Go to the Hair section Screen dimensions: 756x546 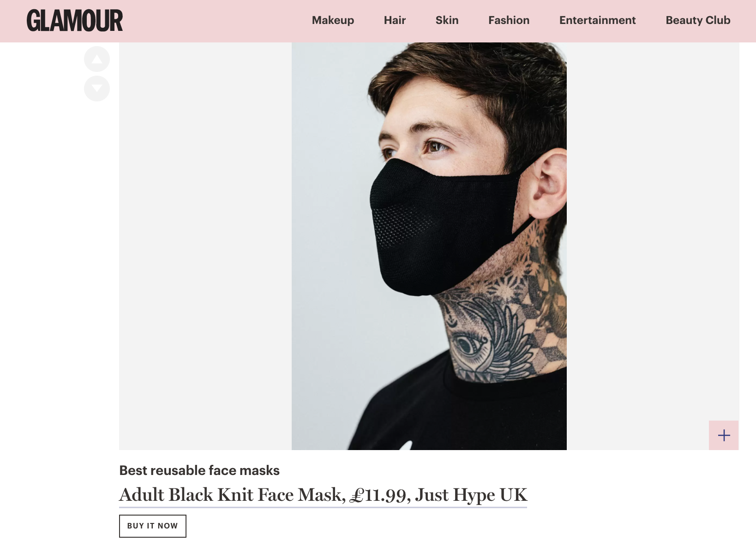coord(395,20)
